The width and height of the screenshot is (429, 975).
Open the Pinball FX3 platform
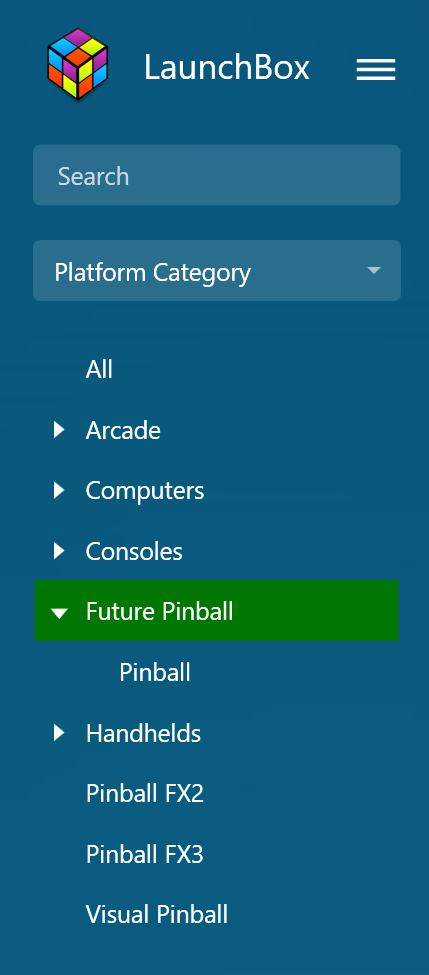(145, 854)
